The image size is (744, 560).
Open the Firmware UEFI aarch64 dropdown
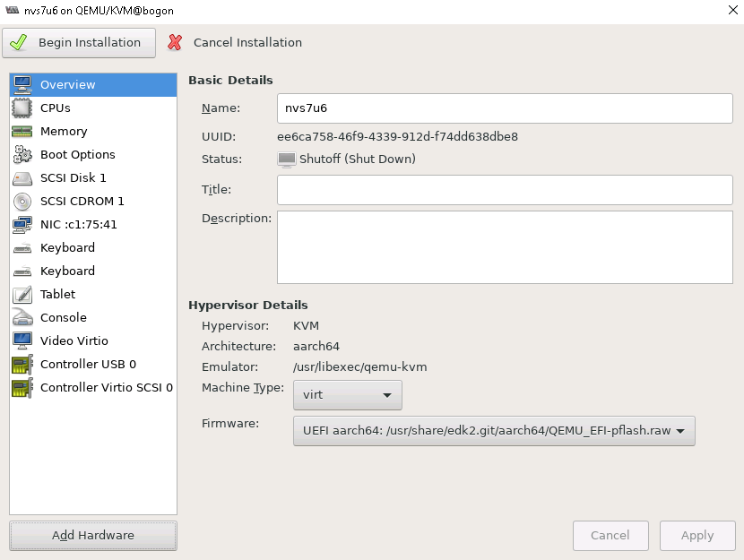point(494,431)
